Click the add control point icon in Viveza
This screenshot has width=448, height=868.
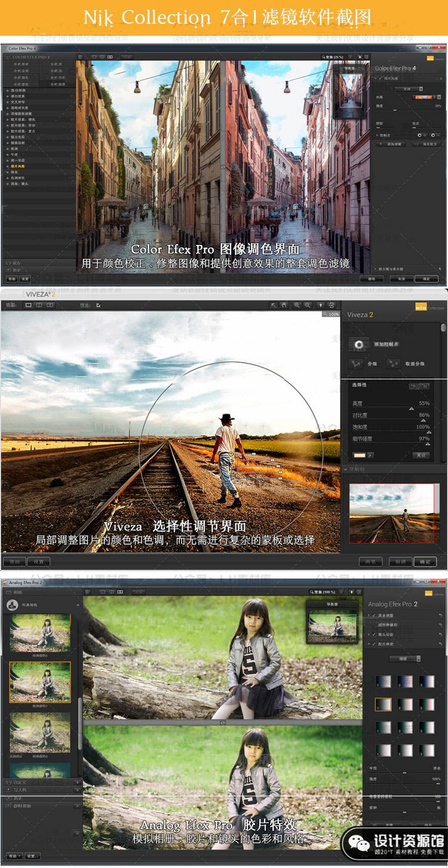359,344
